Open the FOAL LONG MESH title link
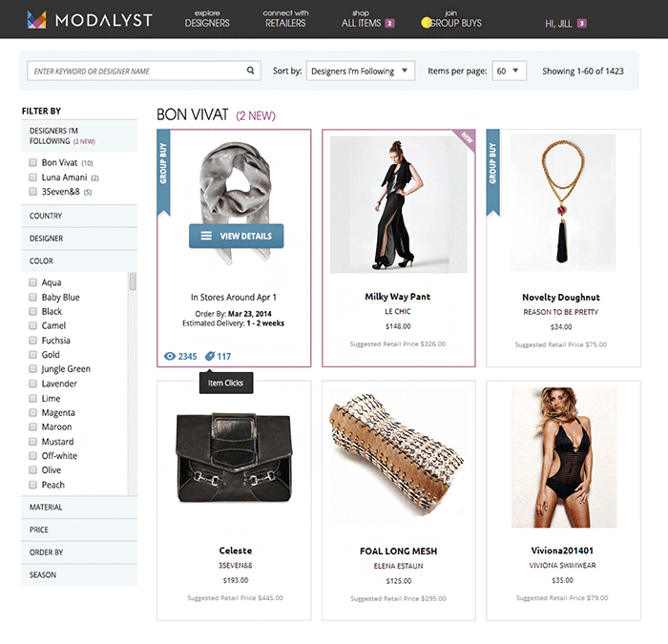Image resolution: width=668 pixels, height=644 pixels. tap(398, 551)
